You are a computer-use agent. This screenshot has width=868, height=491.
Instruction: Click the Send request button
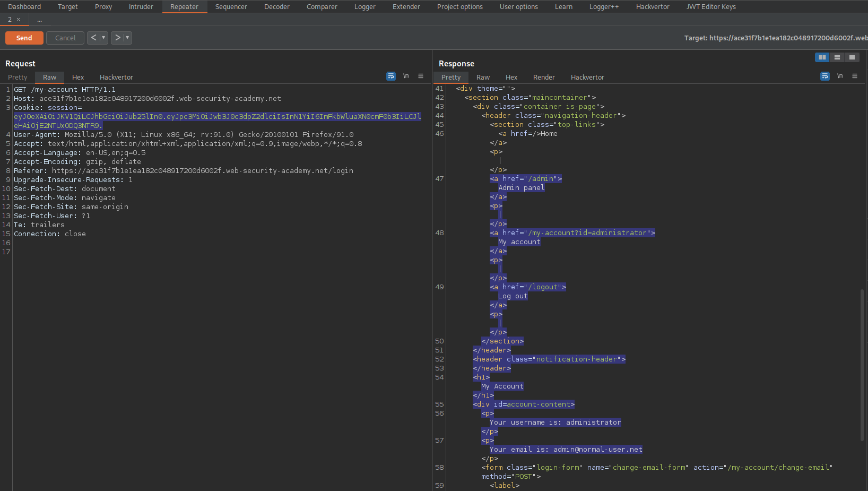coord(24,38)
